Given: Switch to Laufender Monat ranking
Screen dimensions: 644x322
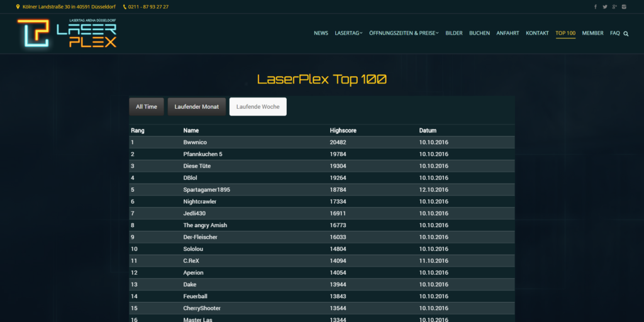Looking at the screenshot, I should tap(197, 107).
